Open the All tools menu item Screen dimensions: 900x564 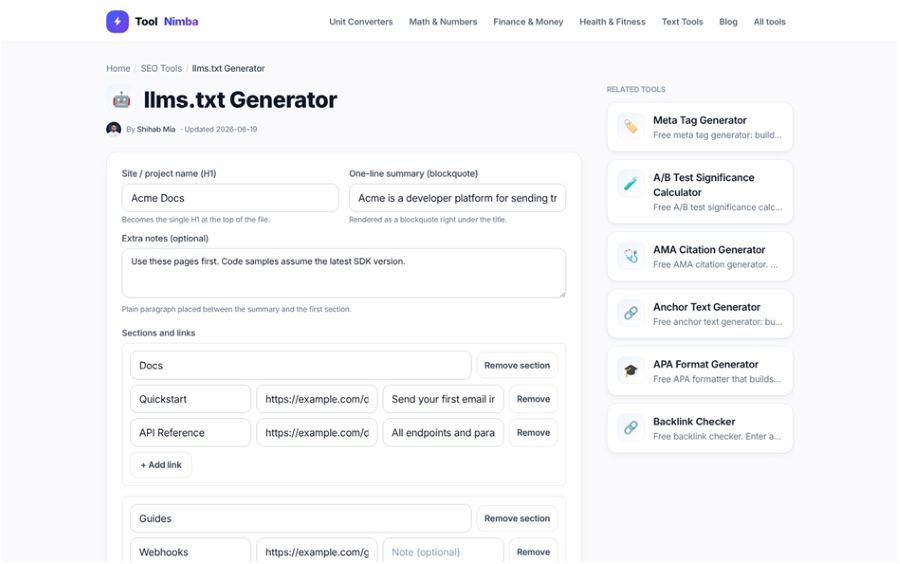point(769,22)
